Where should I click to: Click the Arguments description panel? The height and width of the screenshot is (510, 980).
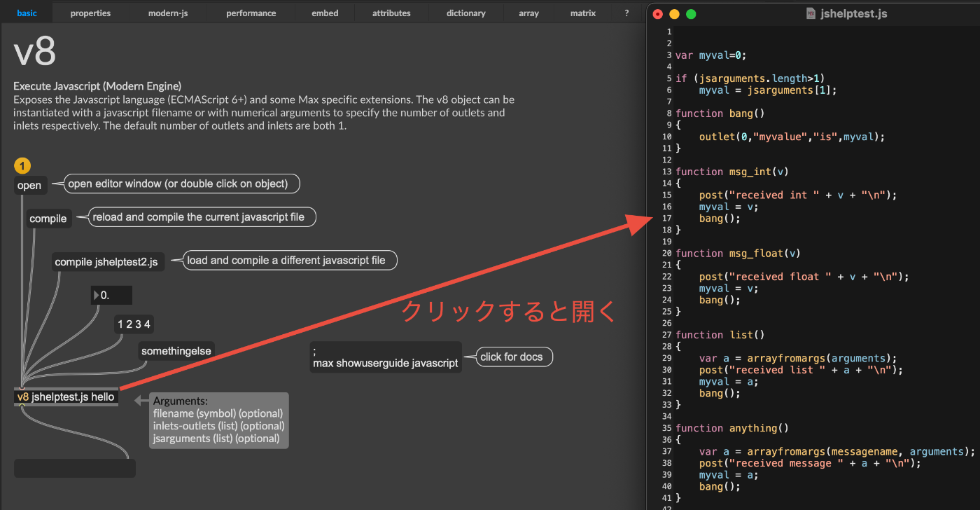click(x=218, y=420)
